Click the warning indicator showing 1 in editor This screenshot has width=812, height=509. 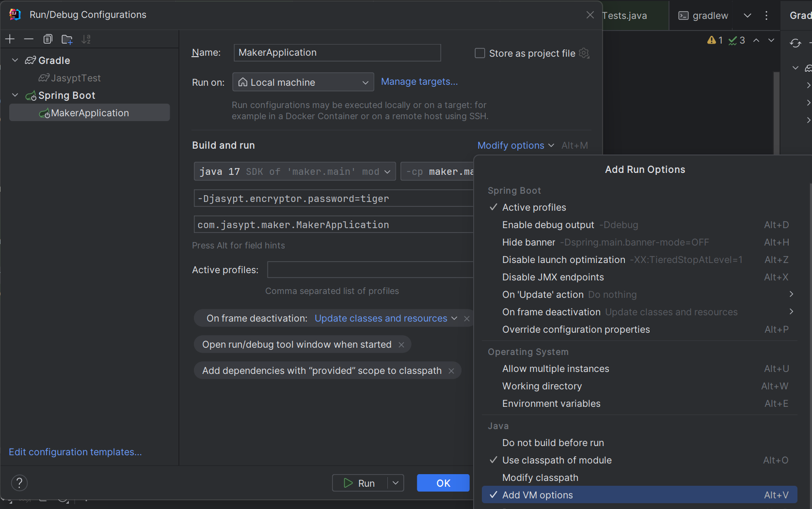click(x=715, y=40)
